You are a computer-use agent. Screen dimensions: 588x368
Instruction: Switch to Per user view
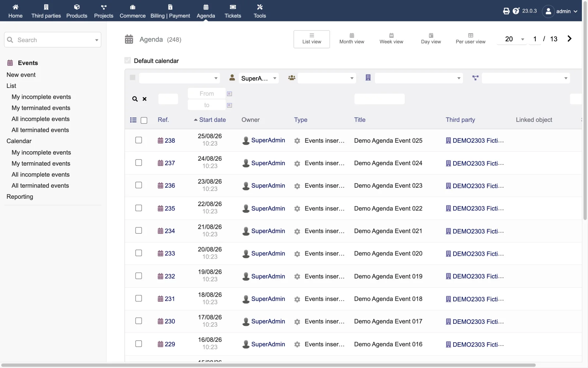point(470,39)
